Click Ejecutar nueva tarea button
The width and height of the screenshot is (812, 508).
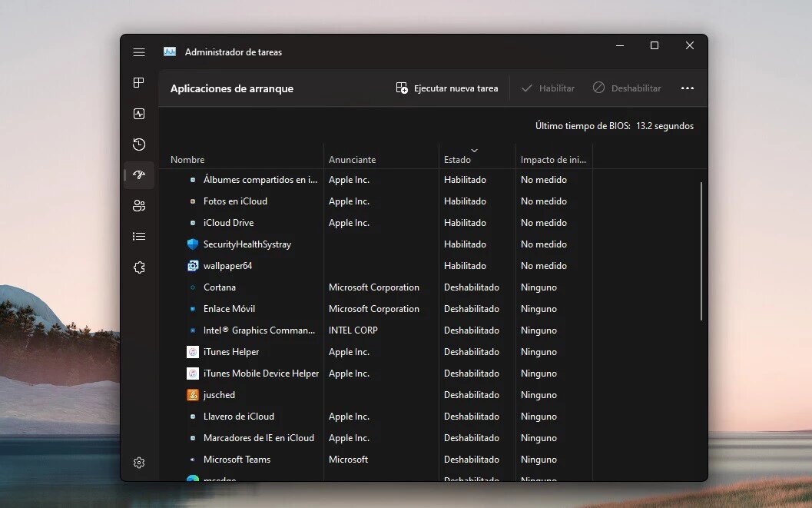[447, 88]
